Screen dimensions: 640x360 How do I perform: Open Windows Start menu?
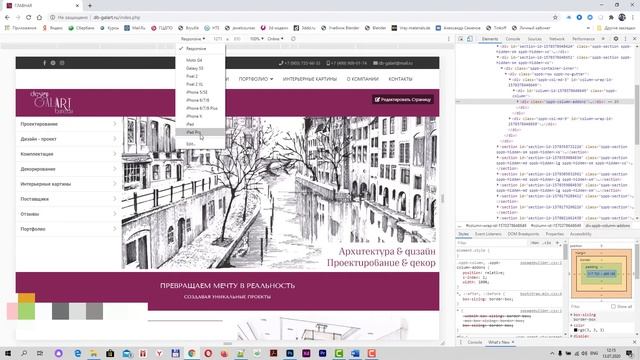click(x=7, y=353)
